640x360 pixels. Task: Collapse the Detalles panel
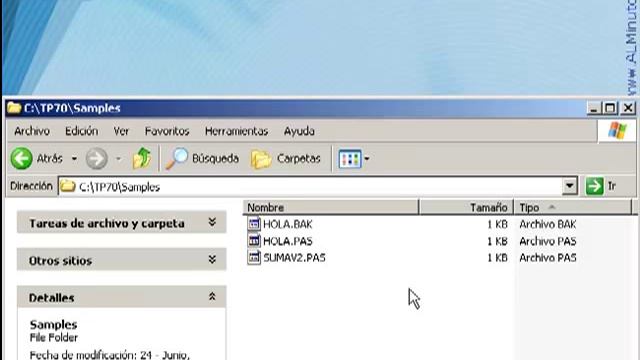pyautogui.click(x=212, y=297)
